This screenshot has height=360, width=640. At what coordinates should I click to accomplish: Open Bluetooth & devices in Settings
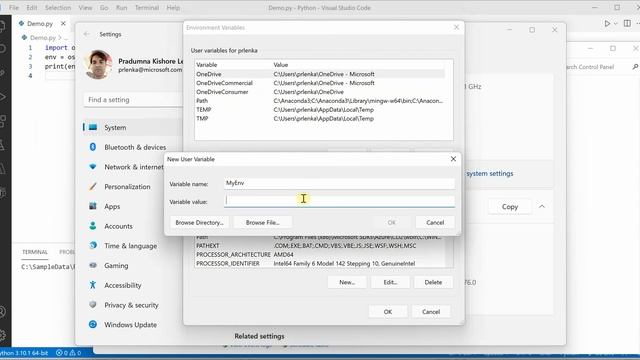(x=133, y=147)
